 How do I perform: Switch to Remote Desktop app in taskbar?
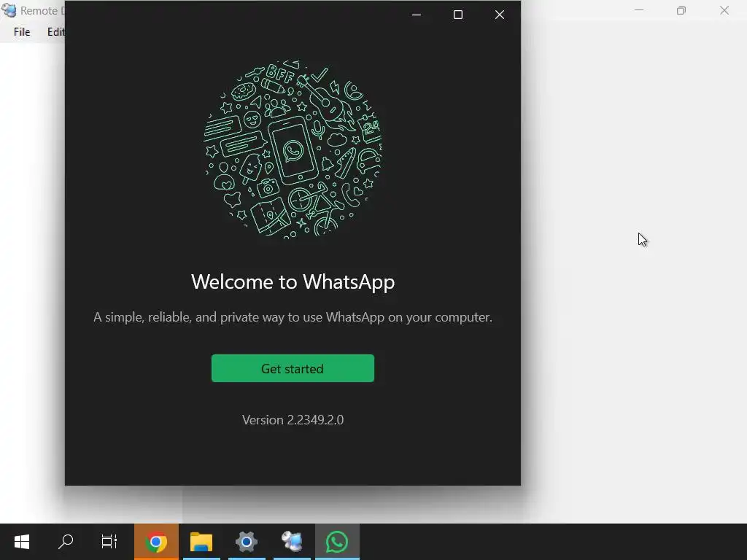pos(292,542)
